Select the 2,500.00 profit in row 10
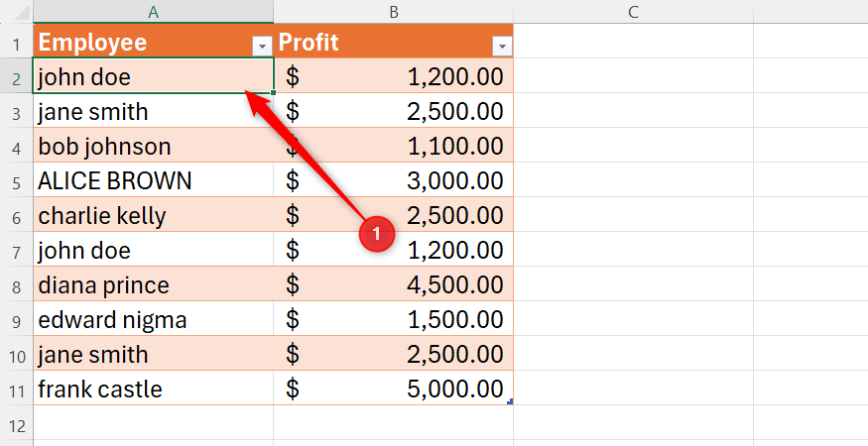Image resolution: width=868 pixels, height=446 pixels. tap(394, 354)
